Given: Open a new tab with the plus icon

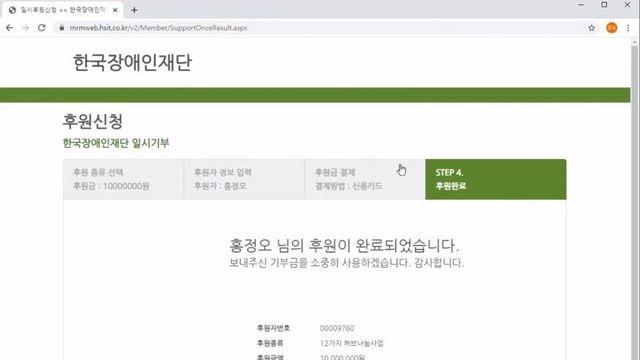Looking at the screenshot, I should pos(134,10).
